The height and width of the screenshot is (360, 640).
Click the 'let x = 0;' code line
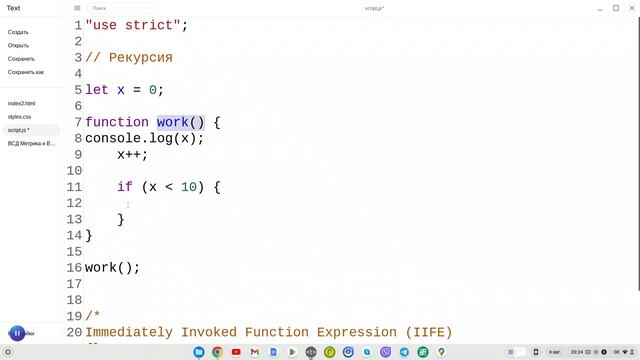pos(124,90)
